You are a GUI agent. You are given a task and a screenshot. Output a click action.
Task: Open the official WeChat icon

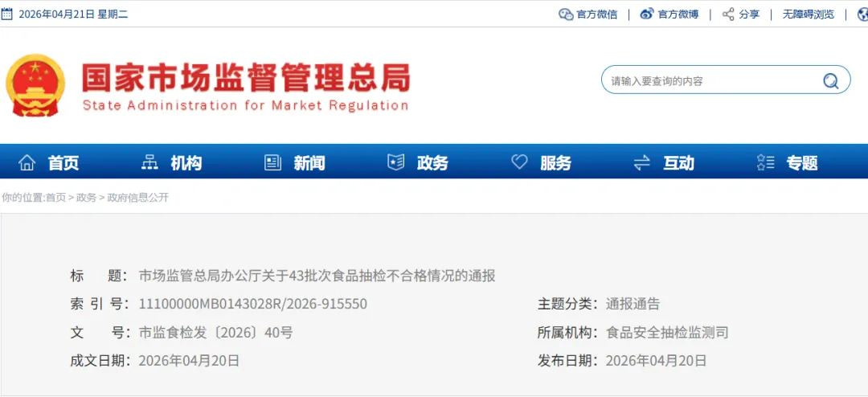pyautogui.click(x=566, y=14)
